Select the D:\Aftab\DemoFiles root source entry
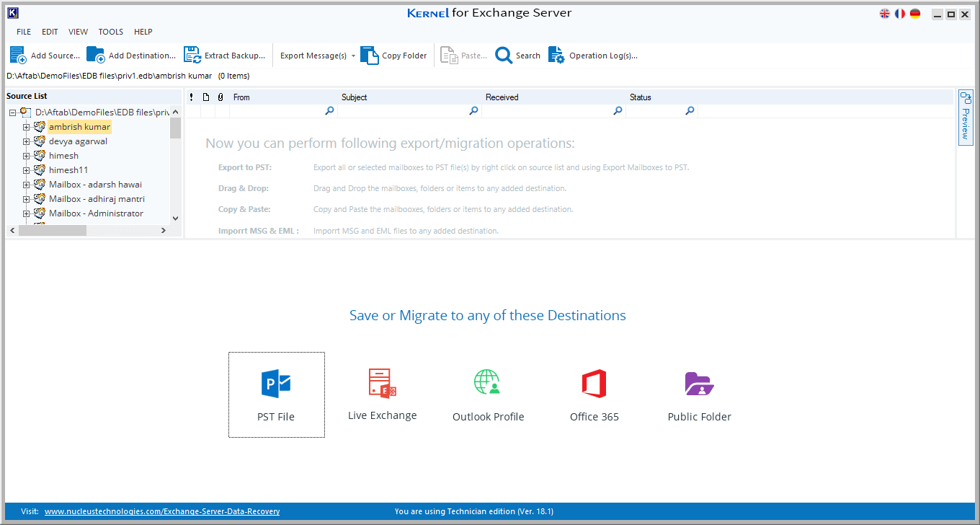Viewport: 980px width, 525px height. tap(102, 112)
